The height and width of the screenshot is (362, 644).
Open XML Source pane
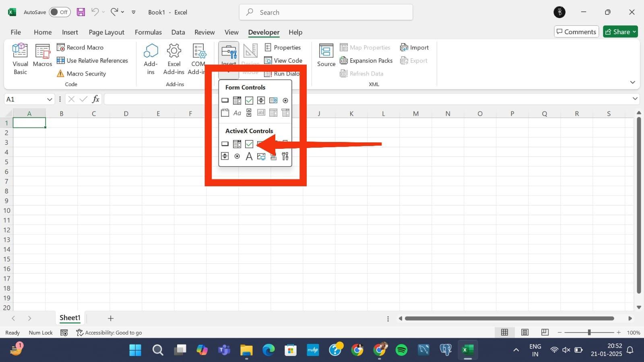[x=326, y=56]
